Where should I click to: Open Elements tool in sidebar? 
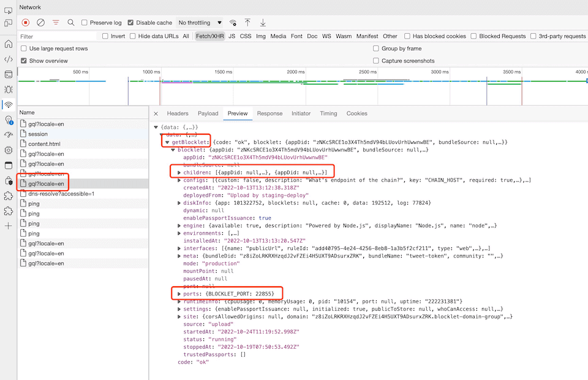coord(9,59)
